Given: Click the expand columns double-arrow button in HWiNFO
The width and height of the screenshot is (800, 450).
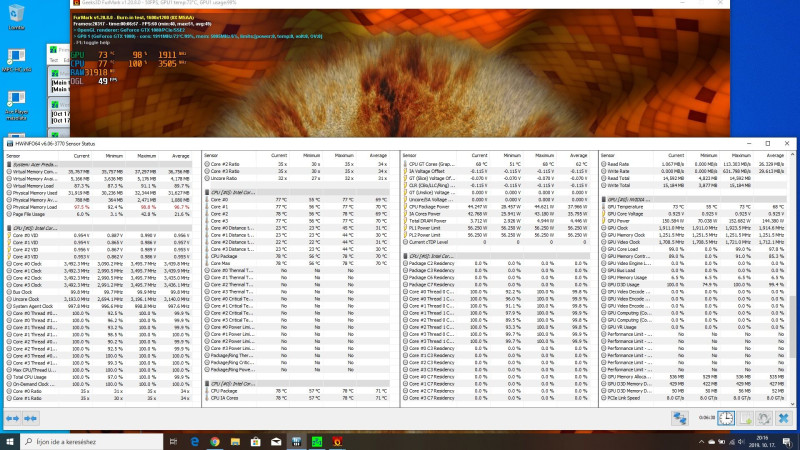Looking at the screenshot, I should point(13,418).
